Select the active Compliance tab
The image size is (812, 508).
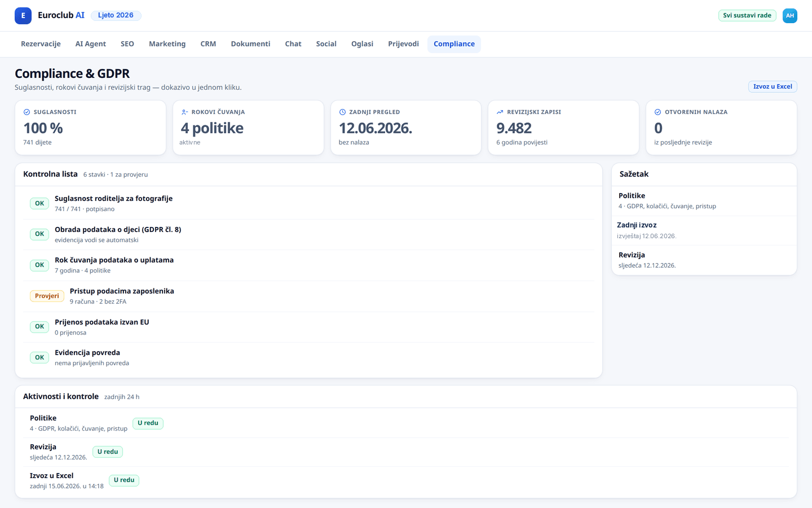[454, 44]
